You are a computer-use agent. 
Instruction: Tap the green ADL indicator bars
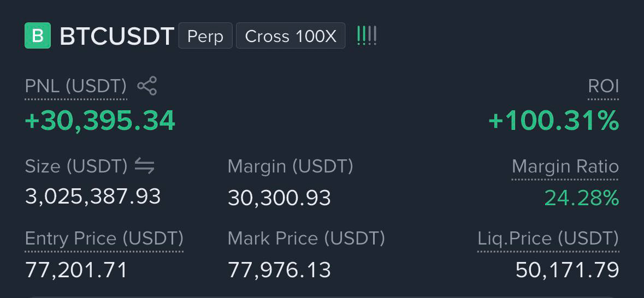[x=367, y=35]
